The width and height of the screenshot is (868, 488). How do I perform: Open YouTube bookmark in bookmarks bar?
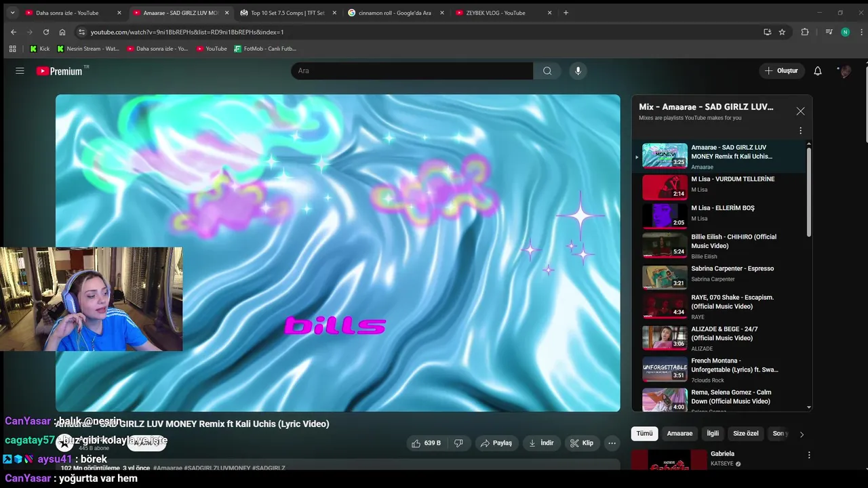(212, 49)
